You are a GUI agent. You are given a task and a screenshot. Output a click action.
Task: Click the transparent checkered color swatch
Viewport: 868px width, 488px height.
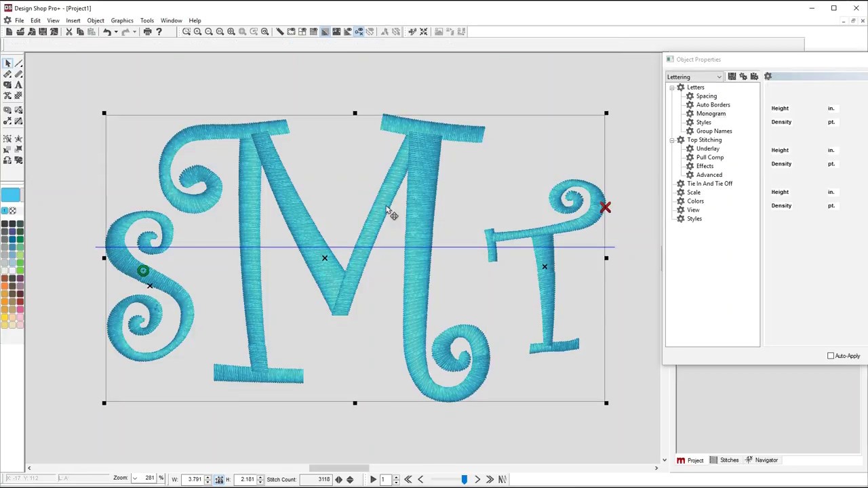[12, 211]
